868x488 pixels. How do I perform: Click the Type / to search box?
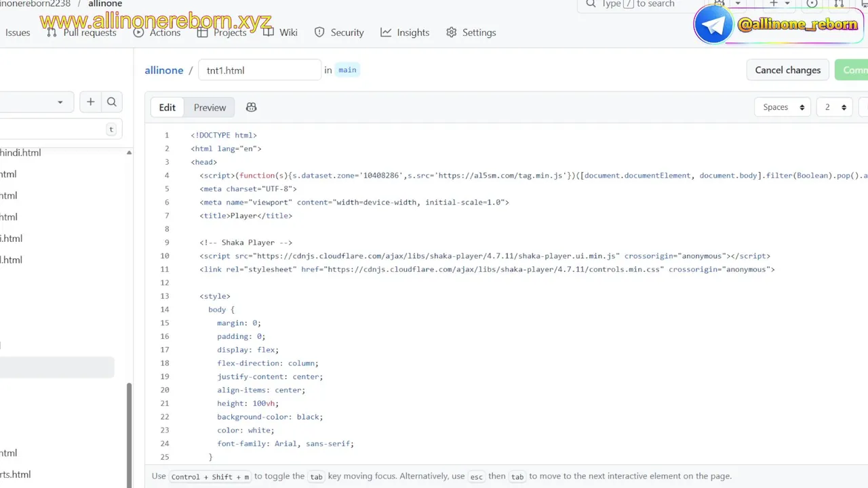[637, 4]
